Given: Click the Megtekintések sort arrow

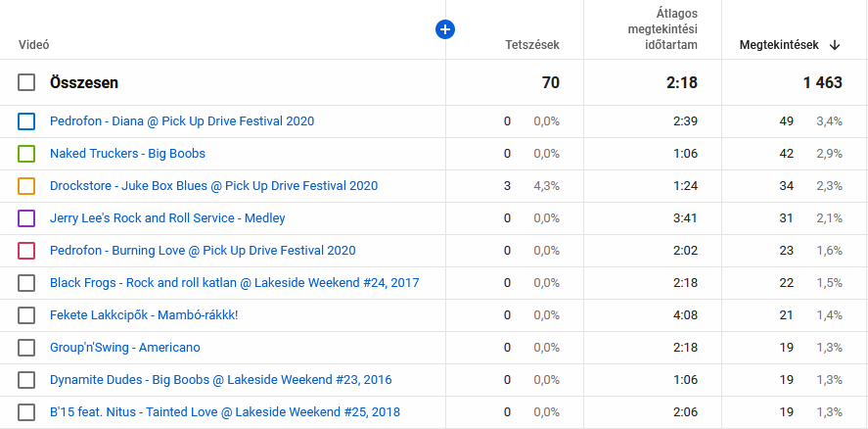Looking at the screenshot, I should coord(835,45).
